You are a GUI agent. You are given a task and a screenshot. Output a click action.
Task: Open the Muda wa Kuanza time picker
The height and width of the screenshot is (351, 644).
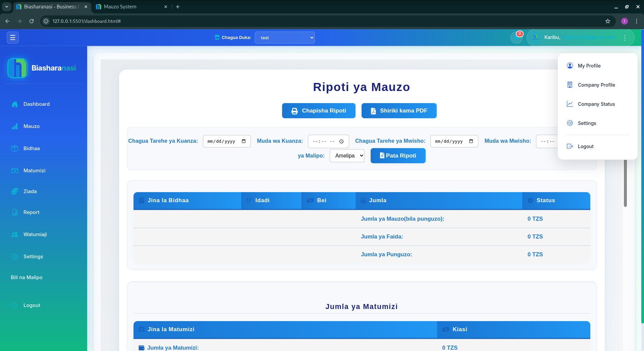point(328,141)
